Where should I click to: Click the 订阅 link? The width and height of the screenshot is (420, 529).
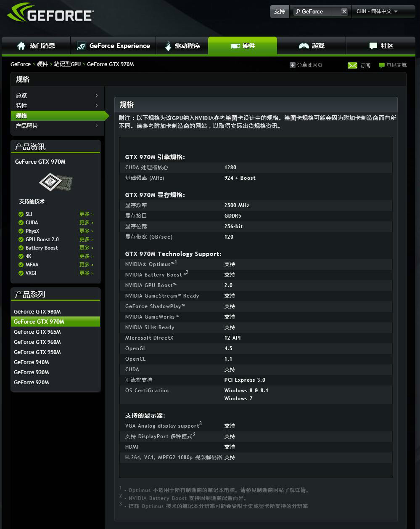point(365,65)
